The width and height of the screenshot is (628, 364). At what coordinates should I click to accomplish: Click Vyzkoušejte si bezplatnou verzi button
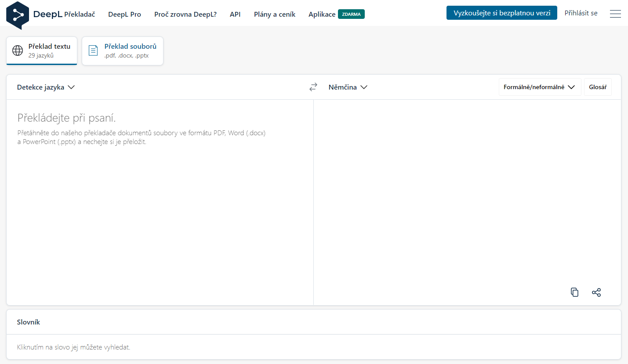point(502,13)
